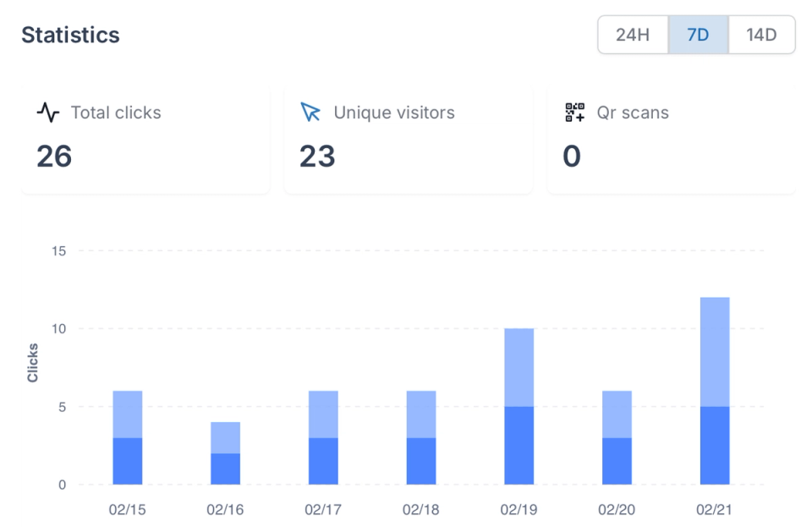The image size is (812, 527).
Task: Enable the 14D statistics period
Action: click(760, 35)
